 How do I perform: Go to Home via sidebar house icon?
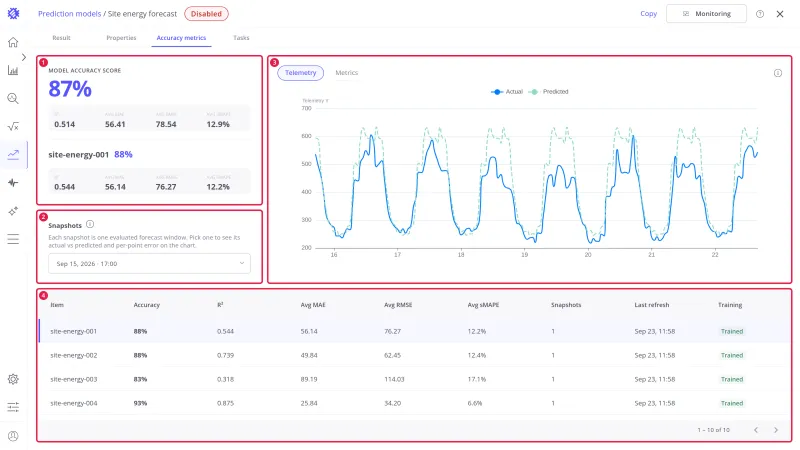13,42
